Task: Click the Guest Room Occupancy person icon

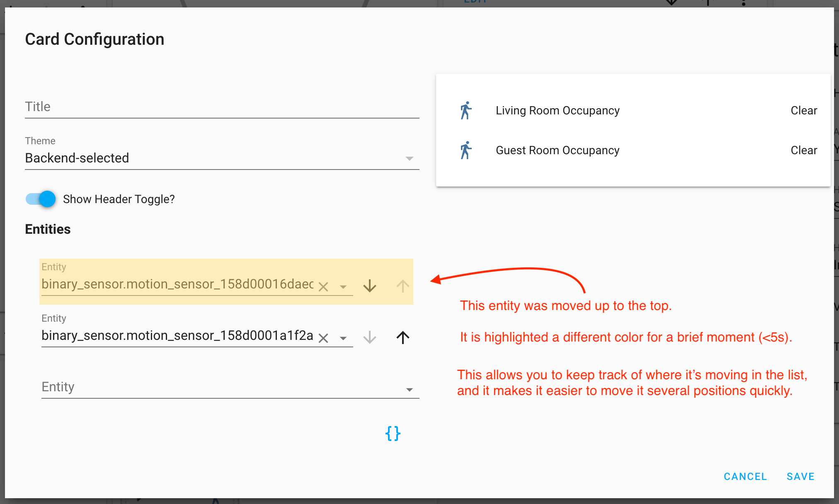Action: click(x=466, y=150)
